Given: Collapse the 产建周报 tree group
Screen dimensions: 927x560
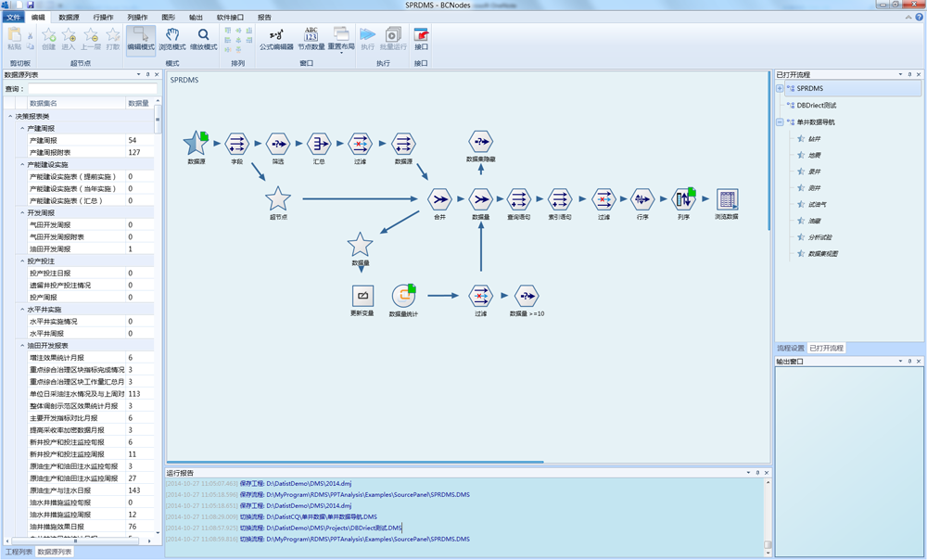Looking at the screenshot, I should (22, 128).
